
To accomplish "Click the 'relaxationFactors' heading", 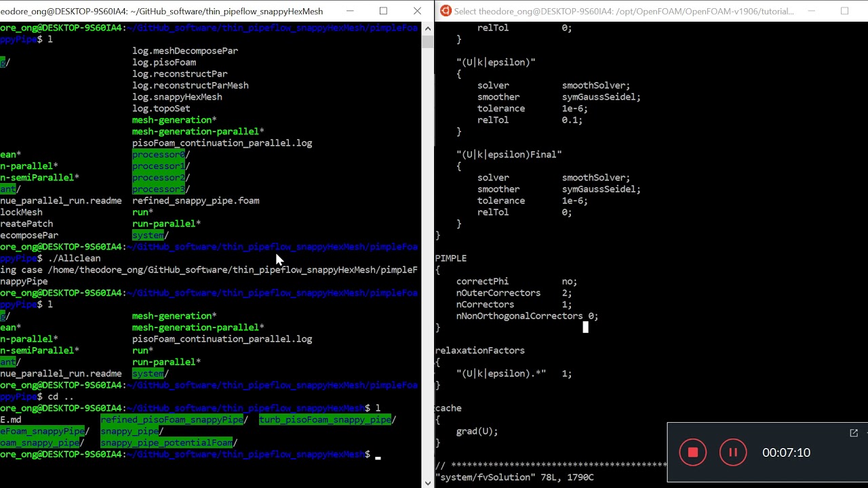I will click(x=480, y=350).
